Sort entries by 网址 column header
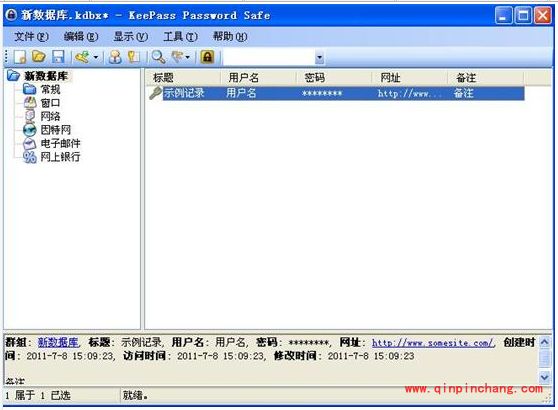558x410 pixels. pos(409,78)
